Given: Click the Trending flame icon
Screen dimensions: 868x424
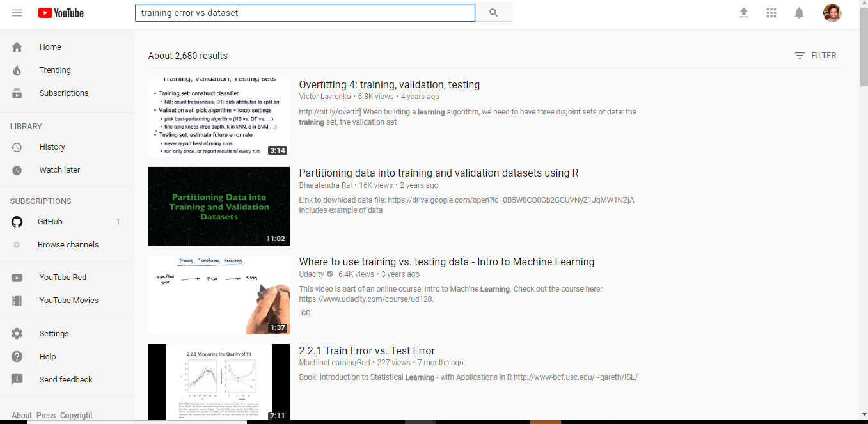Looking at the screenshot, I should click(17, 70).
